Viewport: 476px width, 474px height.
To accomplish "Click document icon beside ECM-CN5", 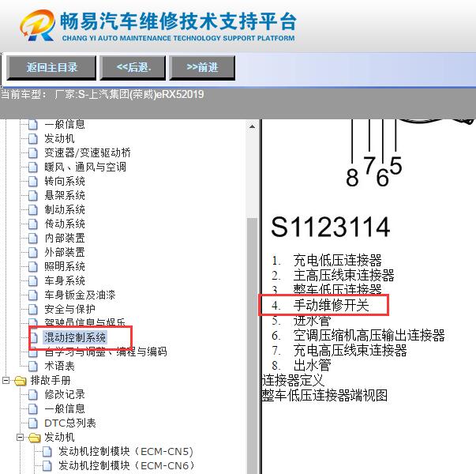I will (x=47, y=452).
